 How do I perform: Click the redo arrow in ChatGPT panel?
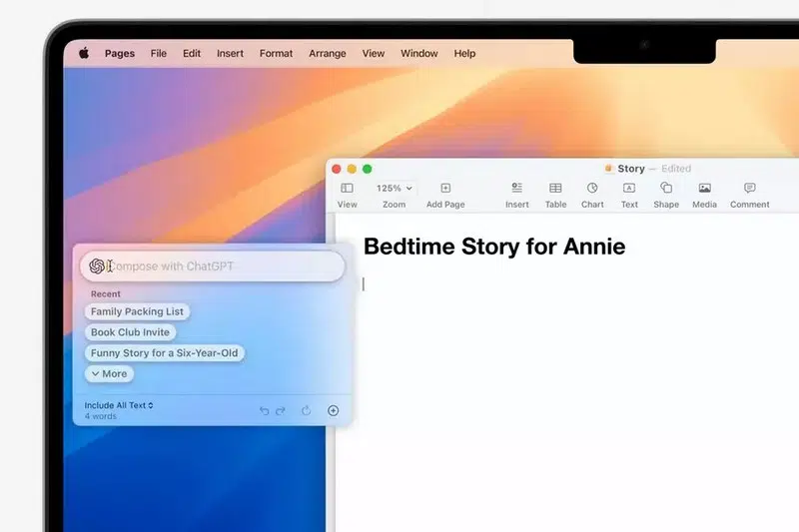[x=281, y=410]
